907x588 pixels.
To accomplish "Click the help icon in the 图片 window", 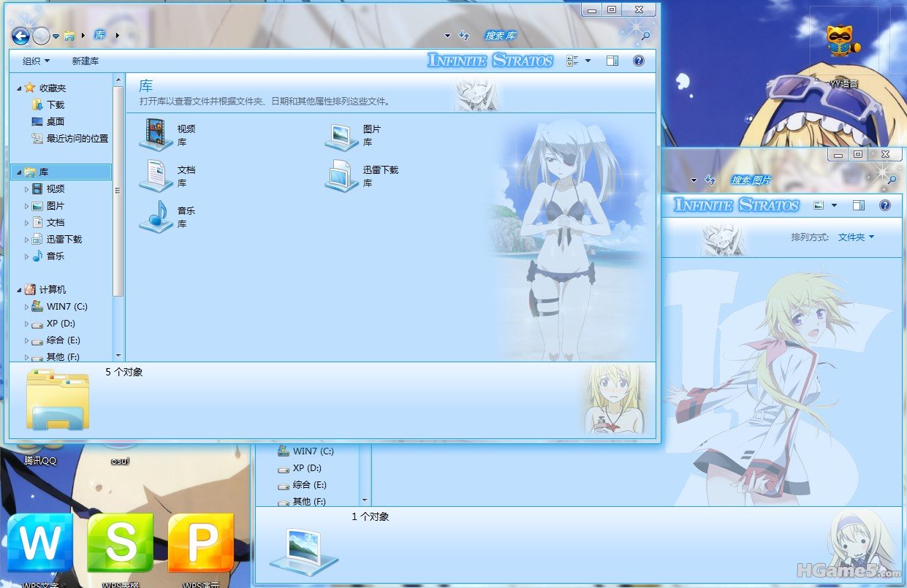I will point(885,206).
